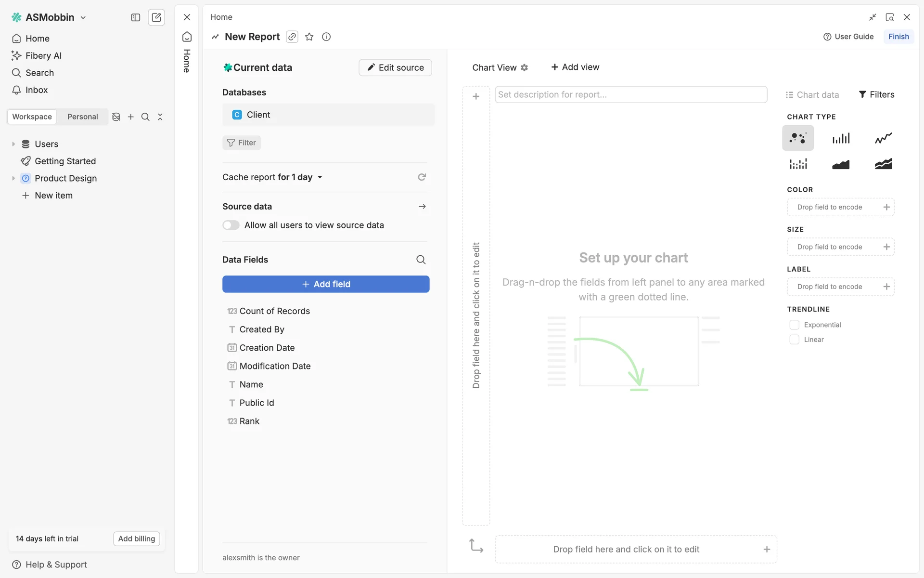Image resolution: width=924 pixels, height=578 pixels.
Task: Select the bar chart type icon
Action: (841, 138)
